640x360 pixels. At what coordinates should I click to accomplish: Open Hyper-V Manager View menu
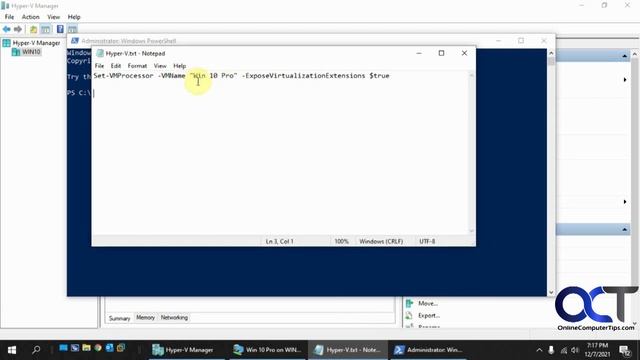coord(53,17)
